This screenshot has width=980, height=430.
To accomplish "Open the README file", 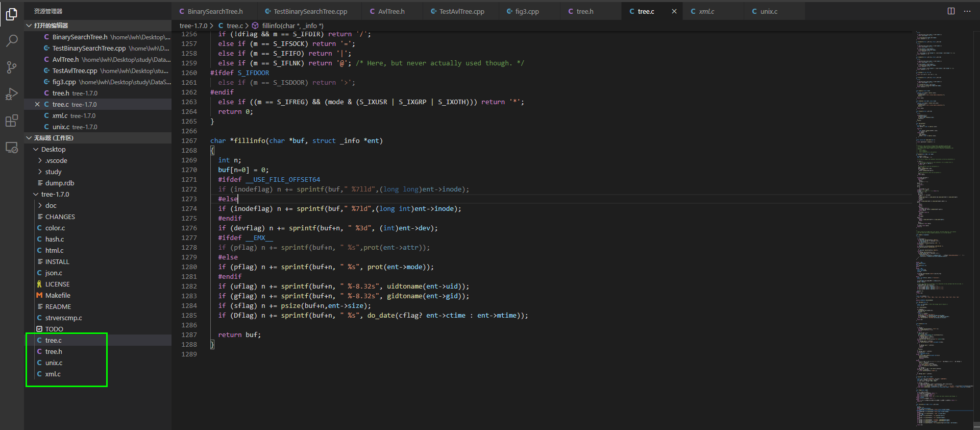I will (98, 306).
